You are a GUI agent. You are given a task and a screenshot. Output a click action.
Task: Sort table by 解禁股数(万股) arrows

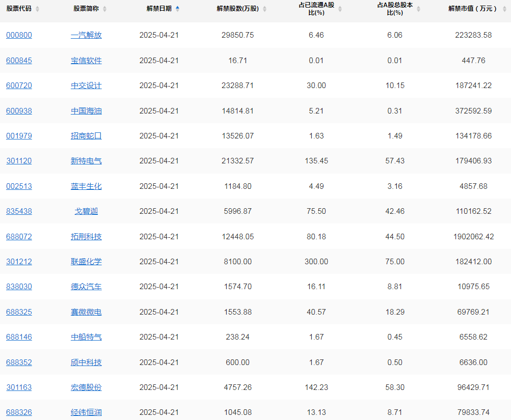pyautogui.click(x=264, y=9)
